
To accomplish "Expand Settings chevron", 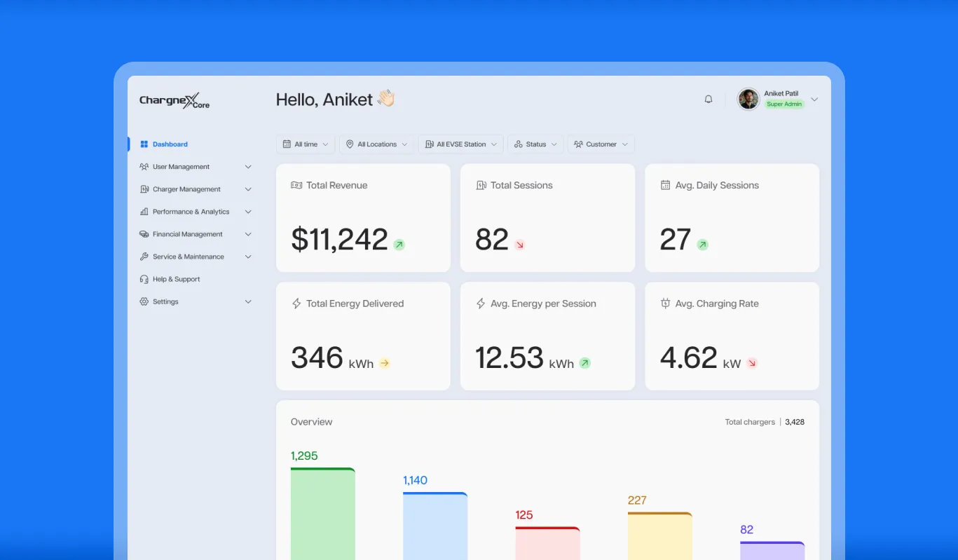I will point(248,301).
